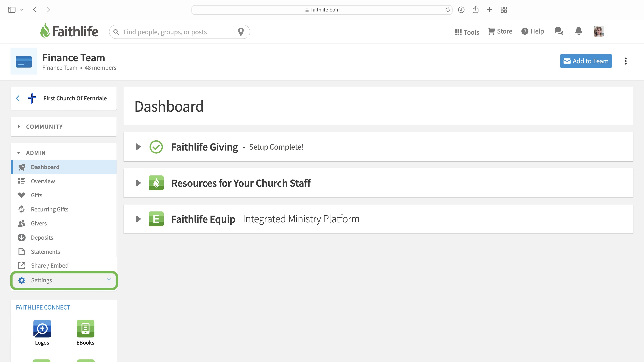Open FAITHLIFE CONNECT link
The height and width of the screenshot is (362, 644).
point(43,307)
